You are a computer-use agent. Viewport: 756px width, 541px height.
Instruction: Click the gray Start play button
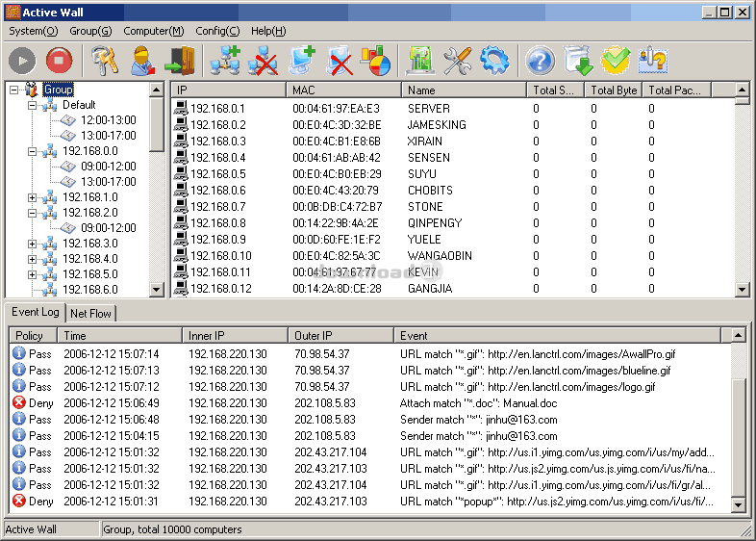22,61
